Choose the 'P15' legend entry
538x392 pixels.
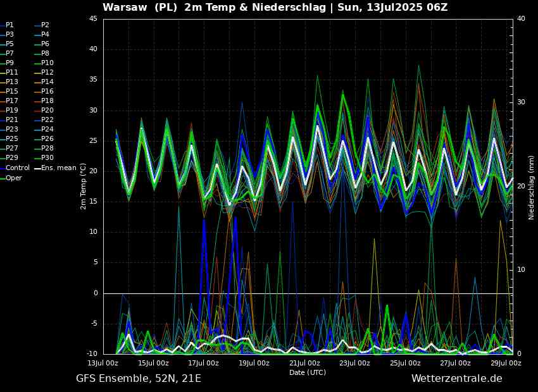point(11,91)
